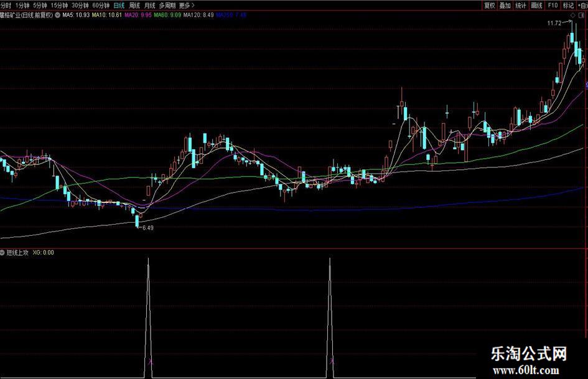This screenshot has height=379, width=588.
Task: Open the 多周期 multi-period view
Action: (x=167, y=5)
